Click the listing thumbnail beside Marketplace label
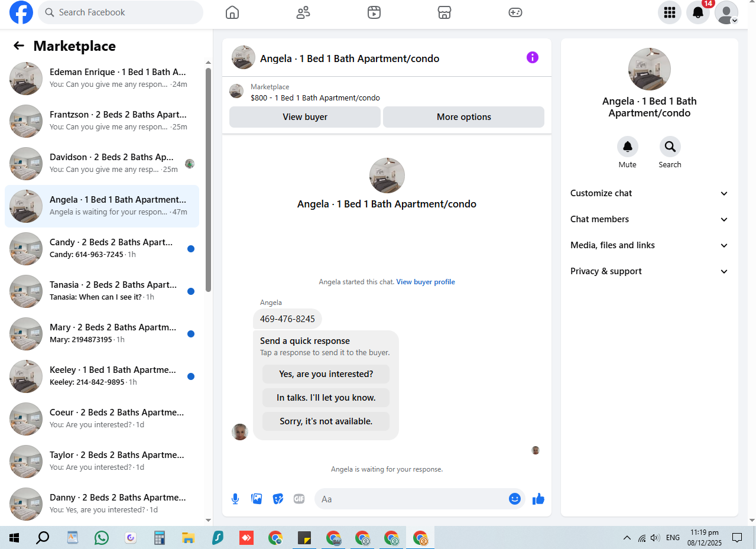 [x=236, y=91]
